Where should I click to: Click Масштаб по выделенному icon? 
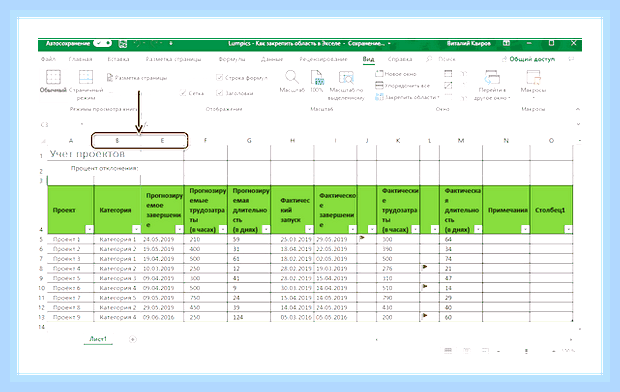click(346, 78)
